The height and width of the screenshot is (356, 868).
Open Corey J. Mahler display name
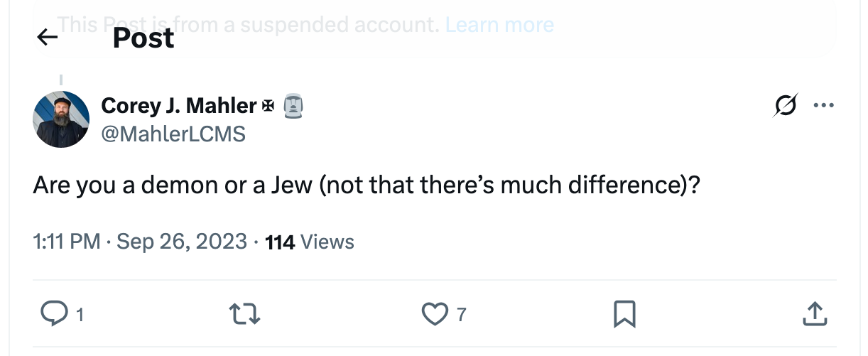tap(178, 106)
